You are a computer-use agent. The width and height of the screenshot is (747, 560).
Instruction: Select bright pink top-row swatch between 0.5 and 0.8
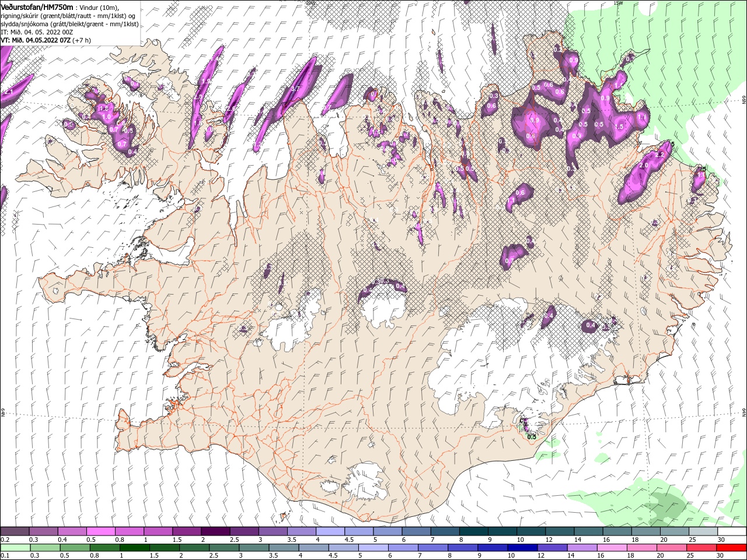coord(100,531)
